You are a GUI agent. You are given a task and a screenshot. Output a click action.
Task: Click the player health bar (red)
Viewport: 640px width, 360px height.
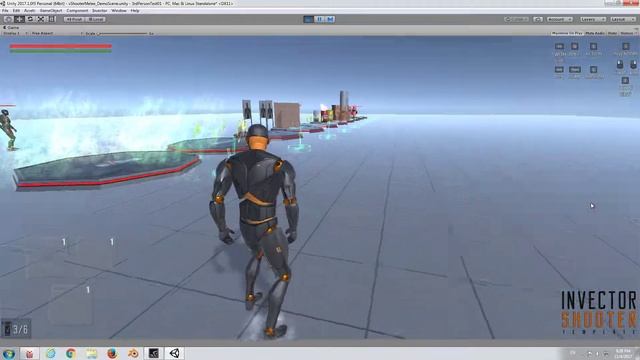(x=61, y=46)
